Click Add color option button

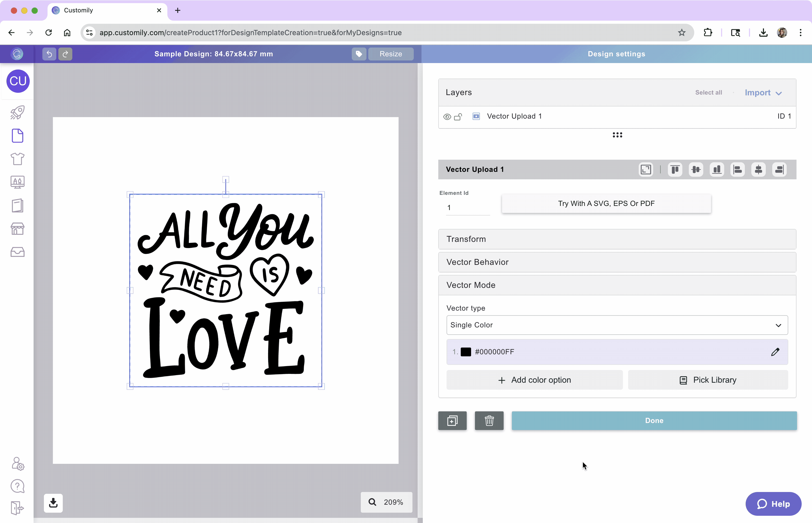[534, 380]
